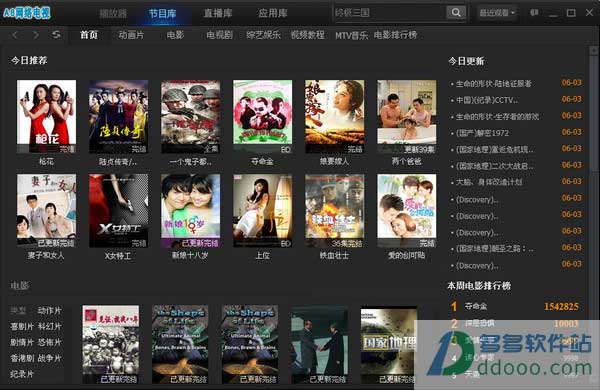Open 生命的形状-生存着的游戏 update entry
The width and height of the screenshot is (600, 390).
[497, 116]
